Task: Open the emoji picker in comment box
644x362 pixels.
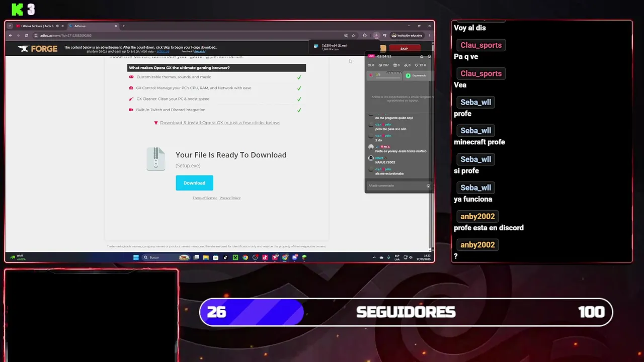Action: click(428, 186)
